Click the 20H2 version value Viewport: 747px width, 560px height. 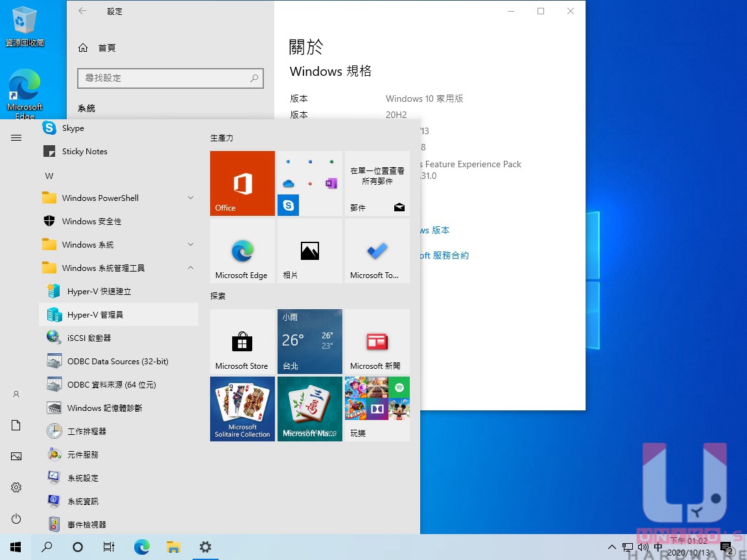pos(396,115)
